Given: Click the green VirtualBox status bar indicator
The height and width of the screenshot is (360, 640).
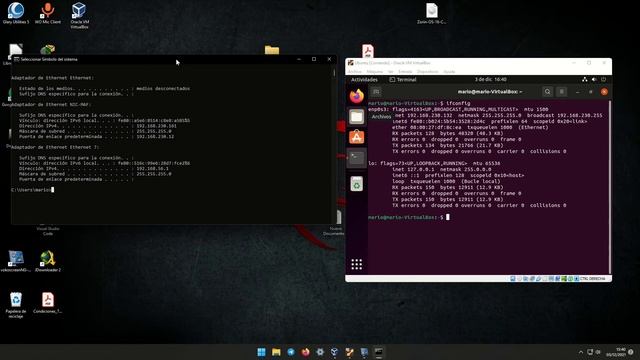Looking at the screenshot, I should [564, 279].
